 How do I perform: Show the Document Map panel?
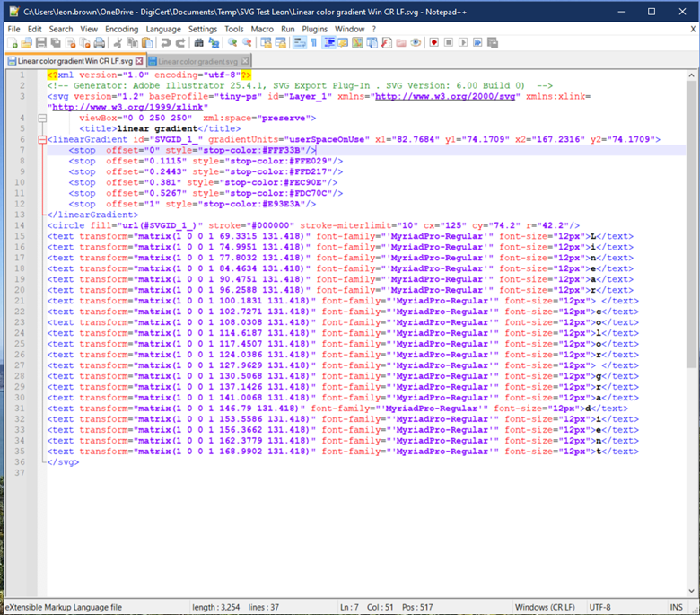pyautogui.click(x=357, y=43)
